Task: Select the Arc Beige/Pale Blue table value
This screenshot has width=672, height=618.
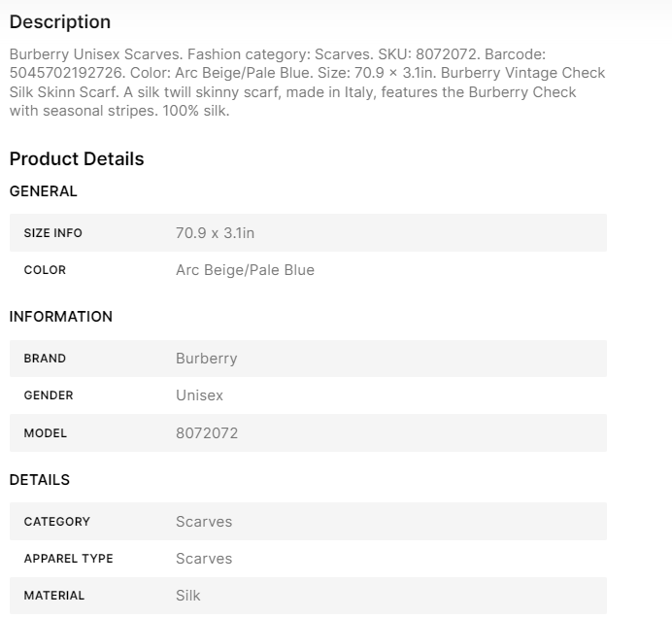Action: 245,270
